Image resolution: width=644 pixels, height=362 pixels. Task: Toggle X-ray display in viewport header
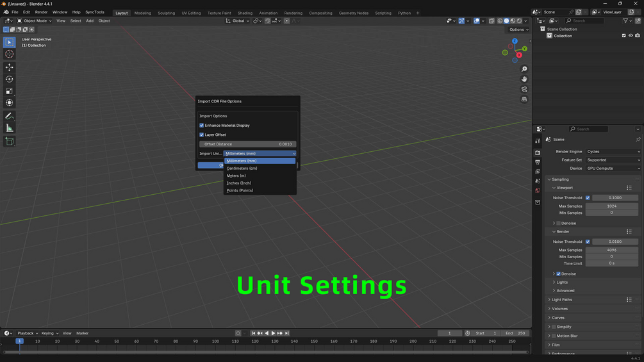[x=491, y=21]
